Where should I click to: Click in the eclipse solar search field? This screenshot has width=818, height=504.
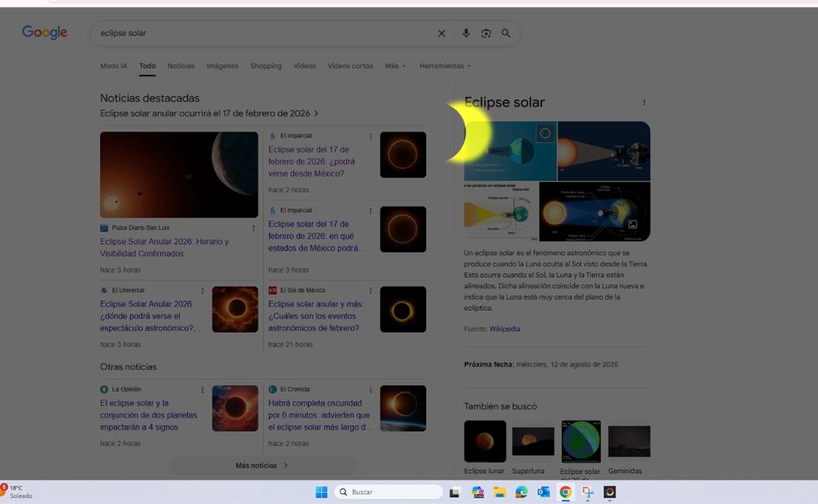click(x=266, y=33)
